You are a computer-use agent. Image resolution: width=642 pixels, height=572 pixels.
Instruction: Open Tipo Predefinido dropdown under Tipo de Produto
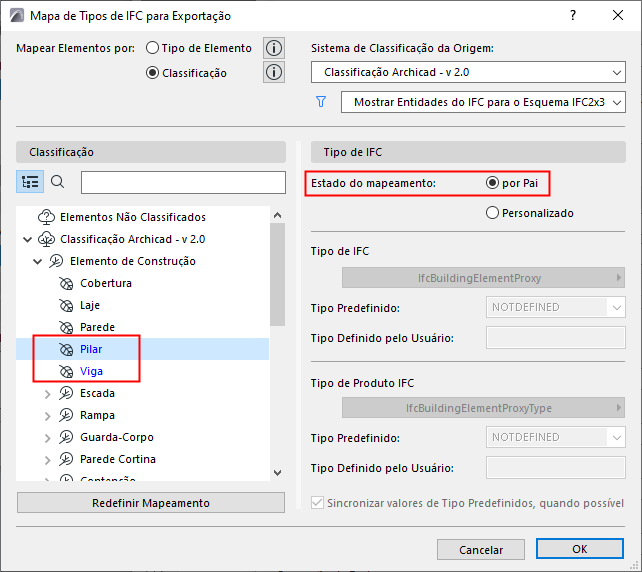click(x=556, y=437)
